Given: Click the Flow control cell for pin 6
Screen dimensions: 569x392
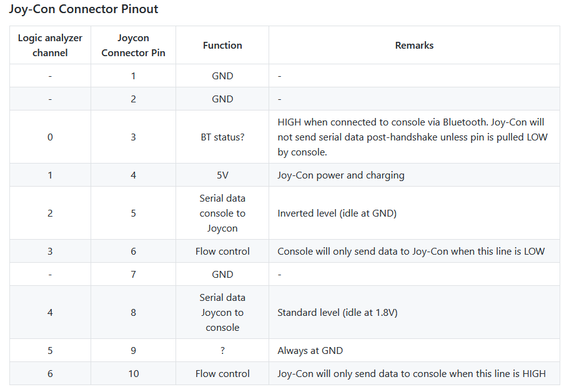Looking at the screenshot, I should 222,252.
